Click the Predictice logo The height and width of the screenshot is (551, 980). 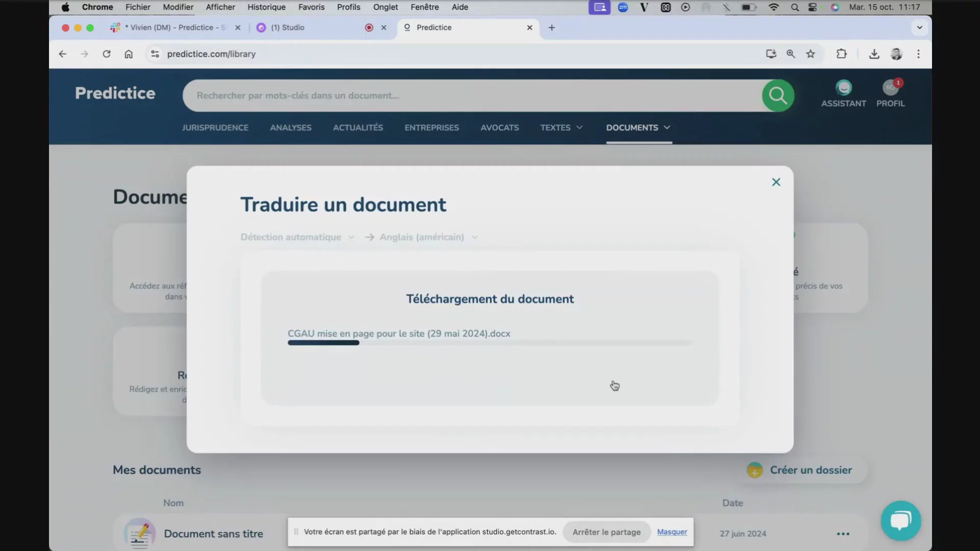coord(115,93)
